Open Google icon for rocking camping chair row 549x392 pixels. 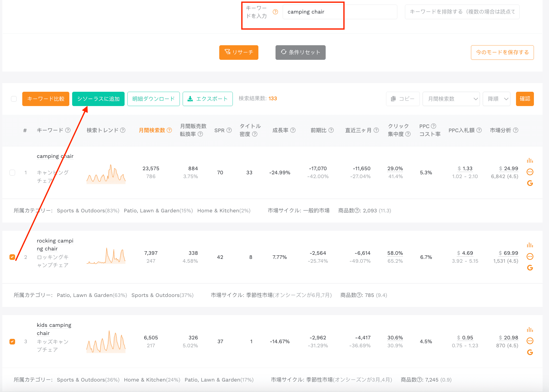pyautogui.click(x=530, y=268)
